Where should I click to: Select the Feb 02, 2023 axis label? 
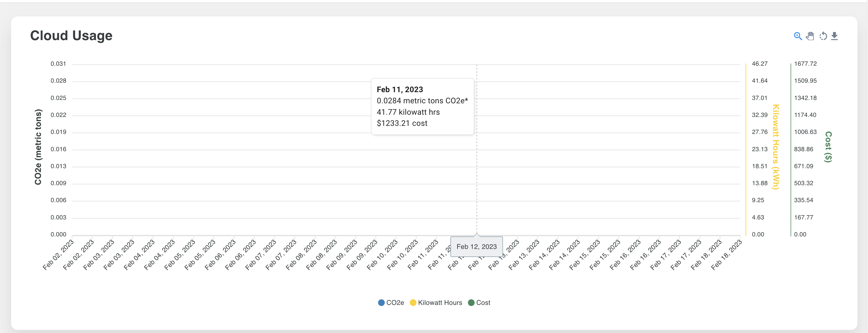(58, 253)
